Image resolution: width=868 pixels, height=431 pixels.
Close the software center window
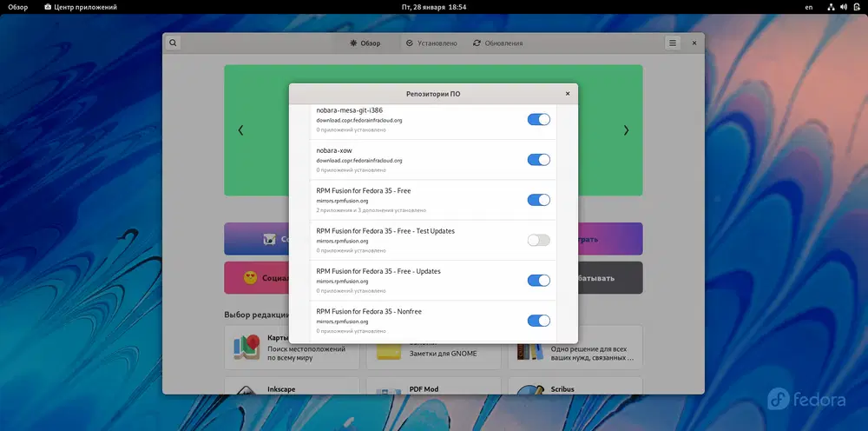tap(694, 43)
